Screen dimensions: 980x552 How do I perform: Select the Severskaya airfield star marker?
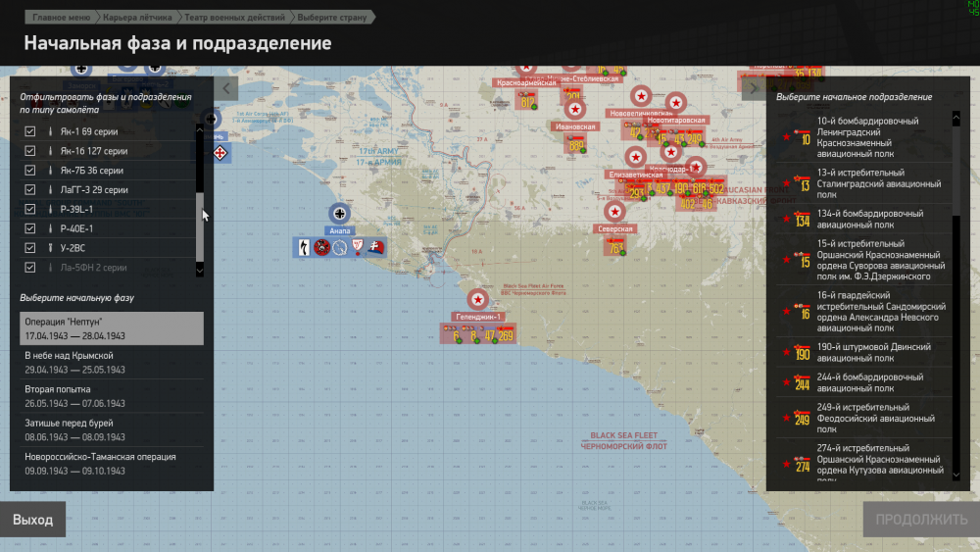pyautogui.click(x=615, y=212)
